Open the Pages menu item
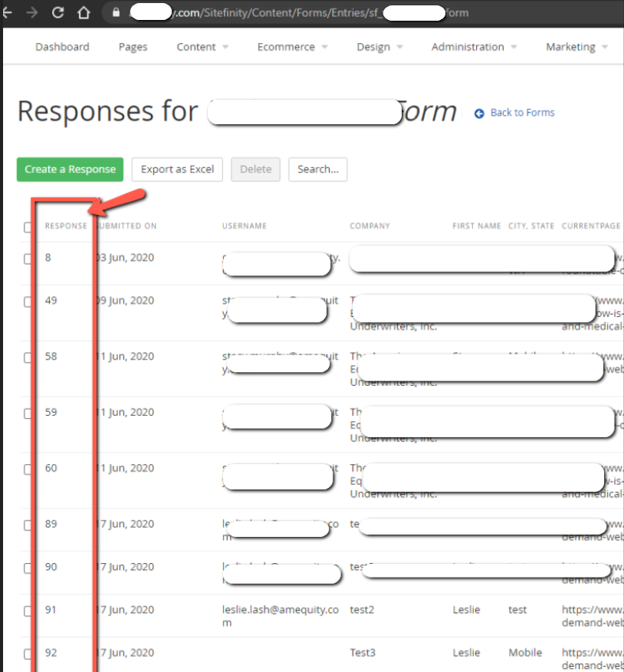The image size is (624, 672). (133, 47)
